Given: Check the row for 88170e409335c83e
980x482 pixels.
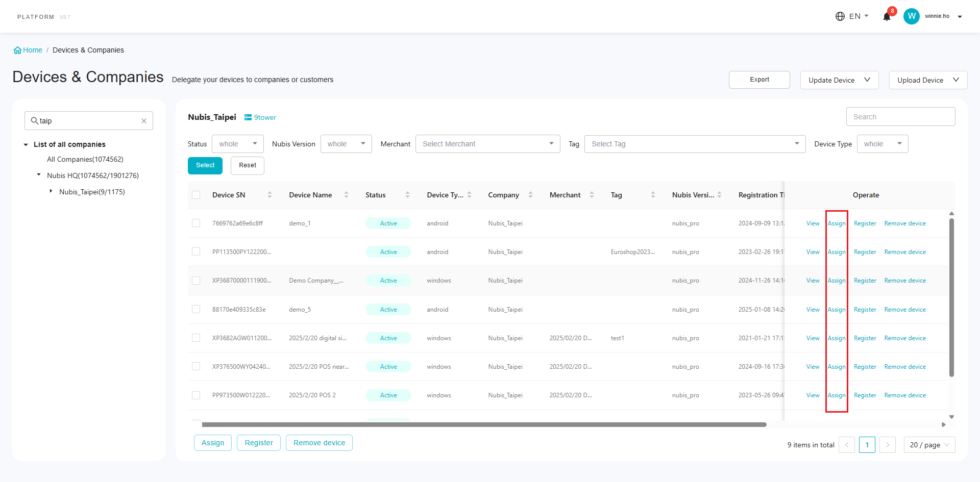Looking at the screenshot, I should point(196,309).
